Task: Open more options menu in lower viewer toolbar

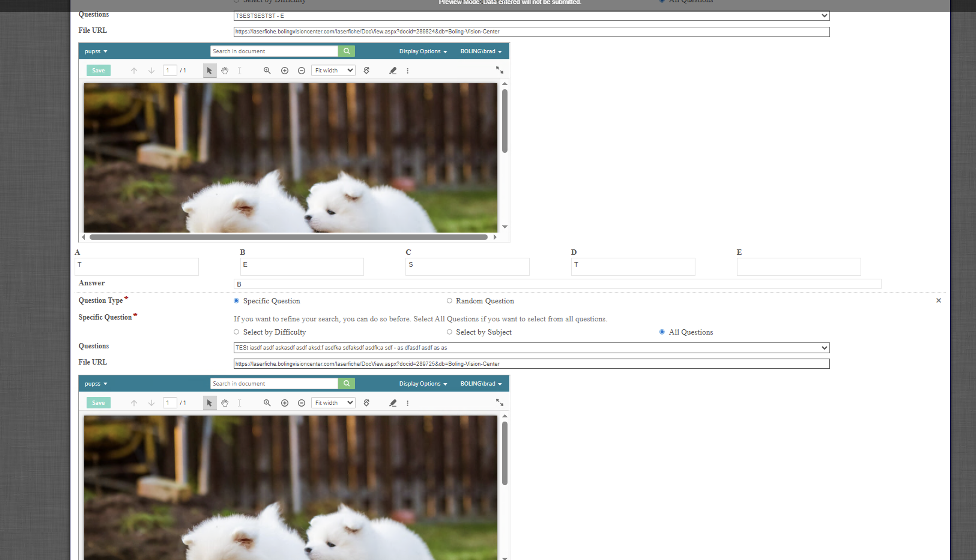Action: click(408, 403)
